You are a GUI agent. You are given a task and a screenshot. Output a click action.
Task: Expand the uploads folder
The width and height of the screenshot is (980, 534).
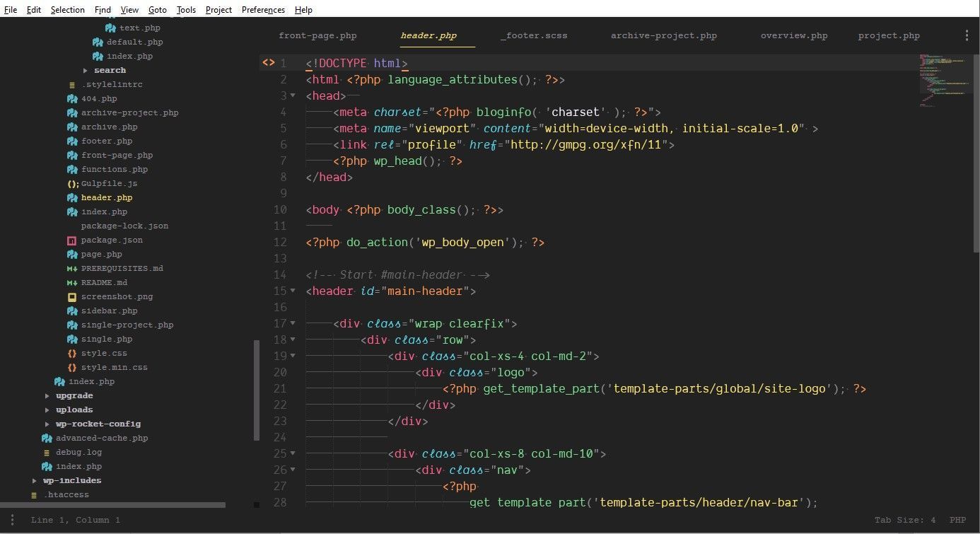tap(47, 410)
